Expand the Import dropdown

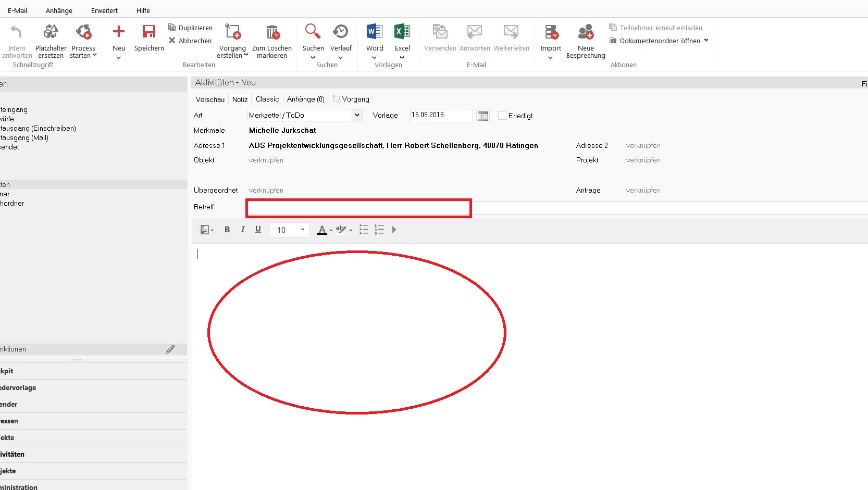click(x=550, y=57)
